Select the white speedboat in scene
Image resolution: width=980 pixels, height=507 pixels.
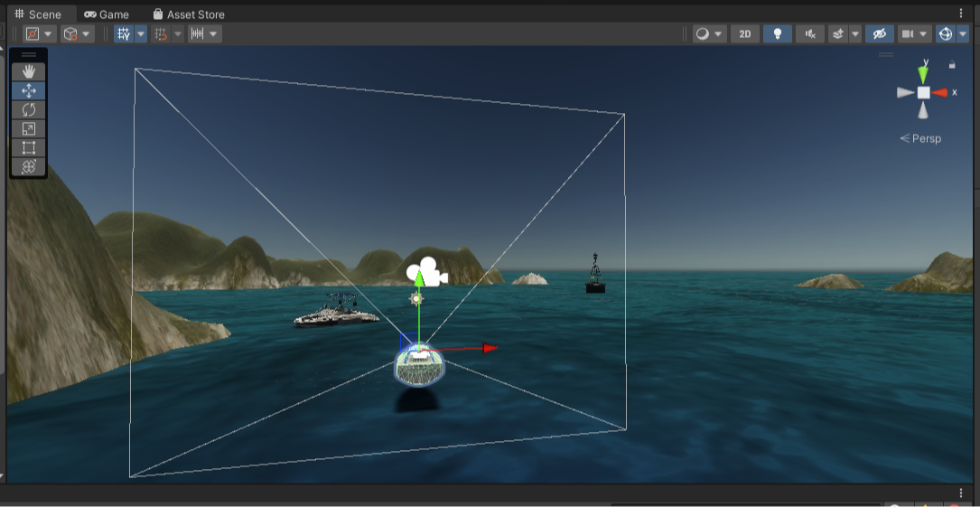[337, 311]
